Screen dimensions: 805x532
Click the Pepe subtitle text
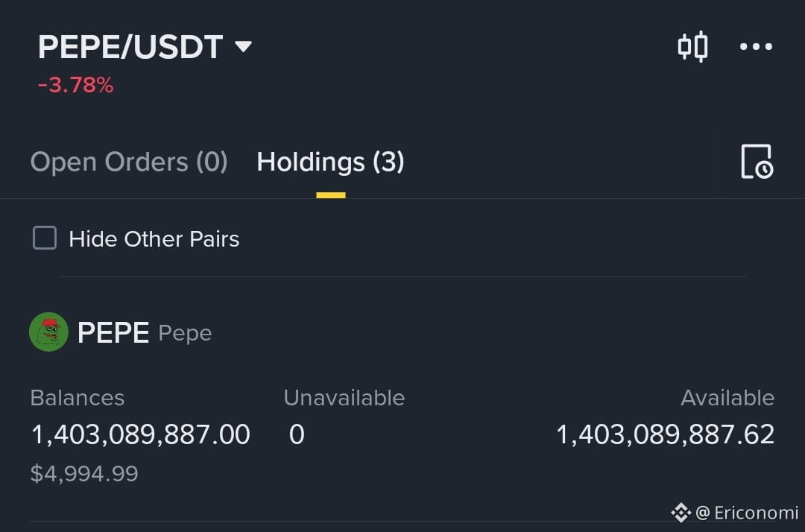186,334
